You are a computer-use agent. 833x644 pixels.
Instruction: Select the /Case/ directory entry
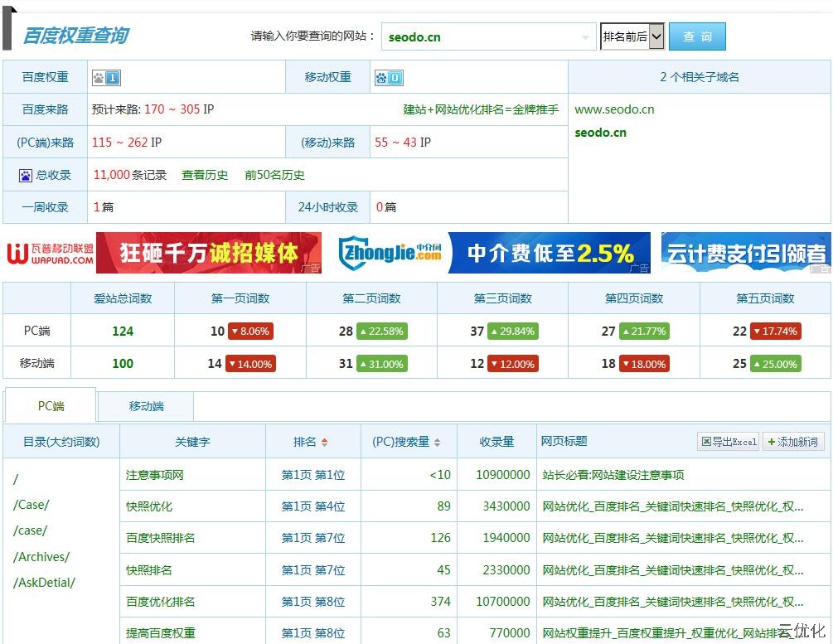click(x=31, y=505)
